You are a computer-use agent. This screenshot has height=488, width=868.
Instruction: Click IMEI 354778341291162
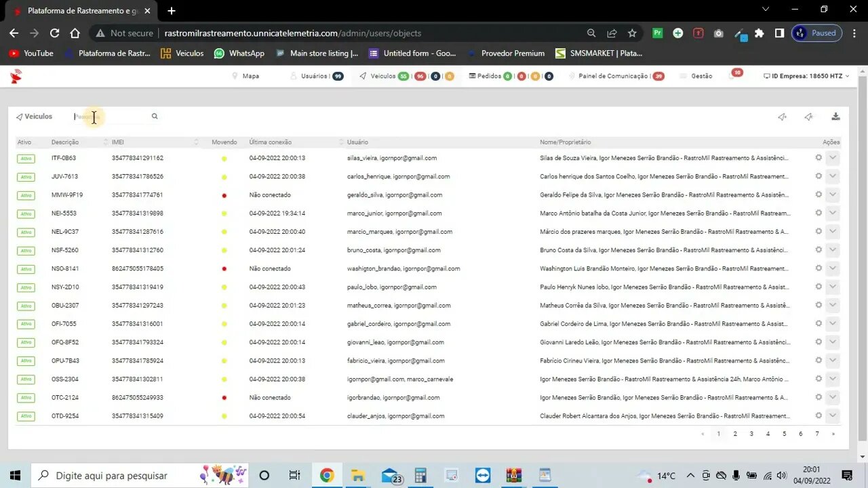click(x=138, y=158)
